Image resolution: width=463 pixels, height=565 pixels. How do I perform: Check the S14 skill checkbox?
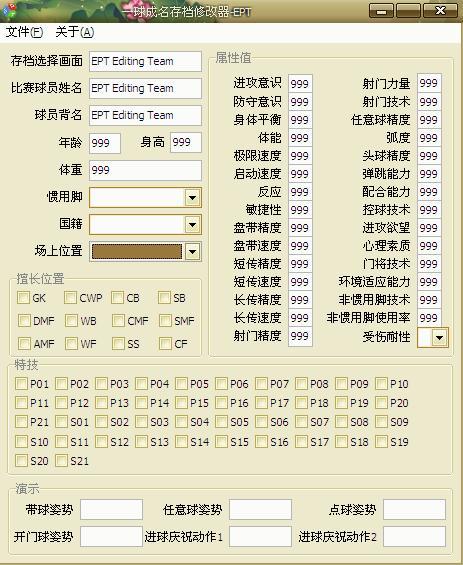click(x=182, y=441)
